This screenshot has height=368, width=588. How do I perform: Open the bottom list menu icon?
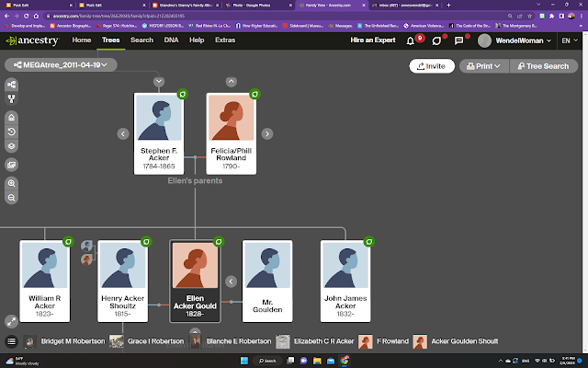[x=12, y=341]
